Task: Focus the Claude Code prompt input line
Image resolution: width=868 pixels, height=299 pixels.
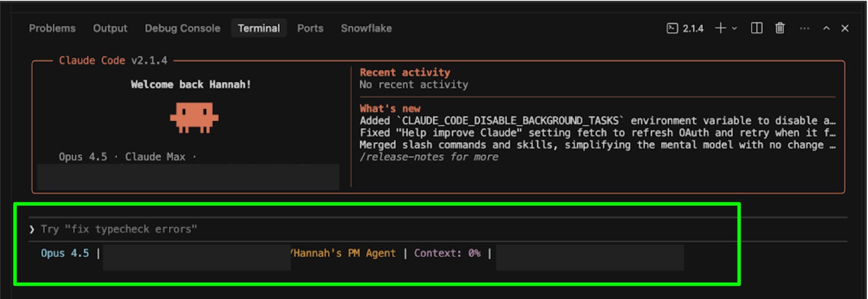Action: (x=438, y=229)
